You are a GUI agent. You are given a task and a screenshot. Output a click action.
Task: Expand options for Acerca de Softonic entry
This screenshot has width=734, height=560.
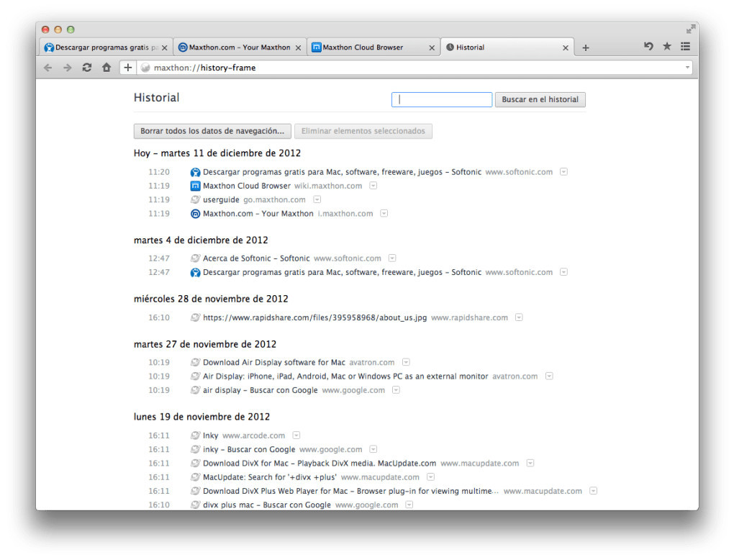click(392, 258)
